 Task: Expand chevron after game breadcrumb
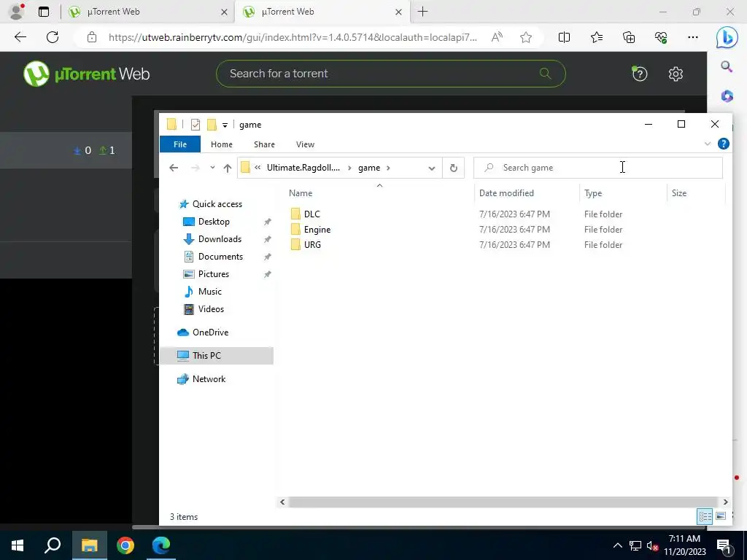[389, 168]
